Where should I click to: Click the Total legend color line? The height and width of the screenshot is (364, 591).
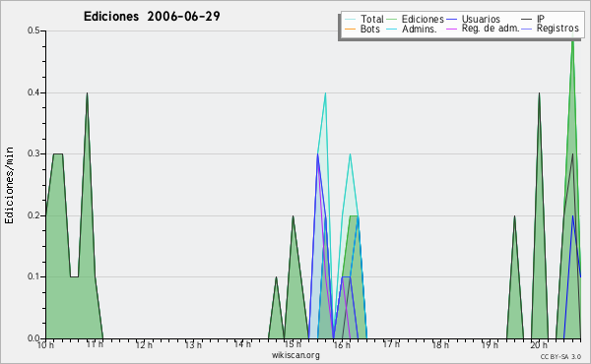[x=350, y=20]
